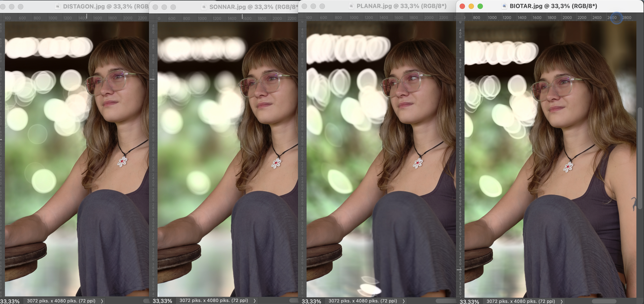The image size is (644, 304).
Task: Click the DISTAGON.jpg title bar file icon
Action: pyautogui.click(x=58, y=6)
